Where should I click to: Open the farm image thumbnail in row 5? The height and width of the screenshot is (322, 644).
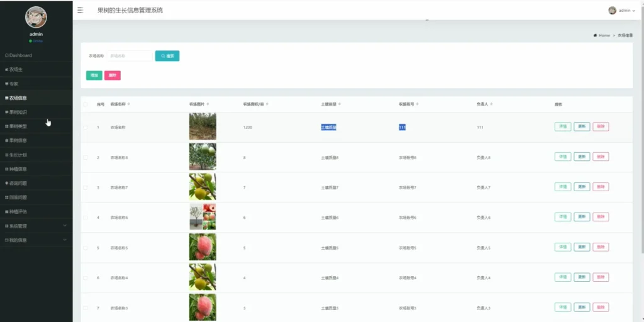point(203,247)
